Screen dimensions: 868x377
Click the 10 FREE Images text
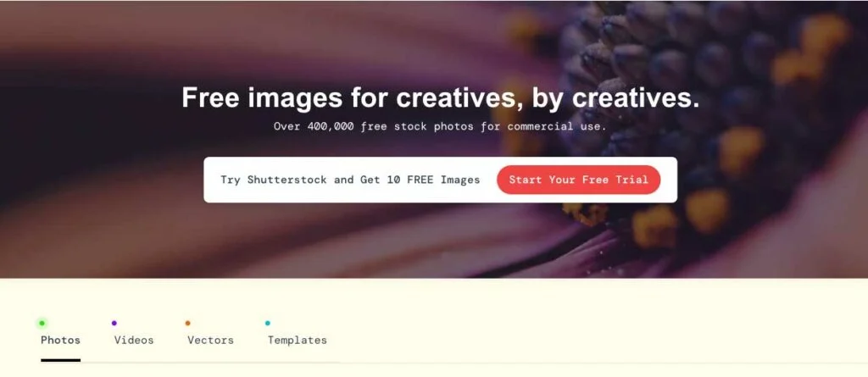point(433,180)
